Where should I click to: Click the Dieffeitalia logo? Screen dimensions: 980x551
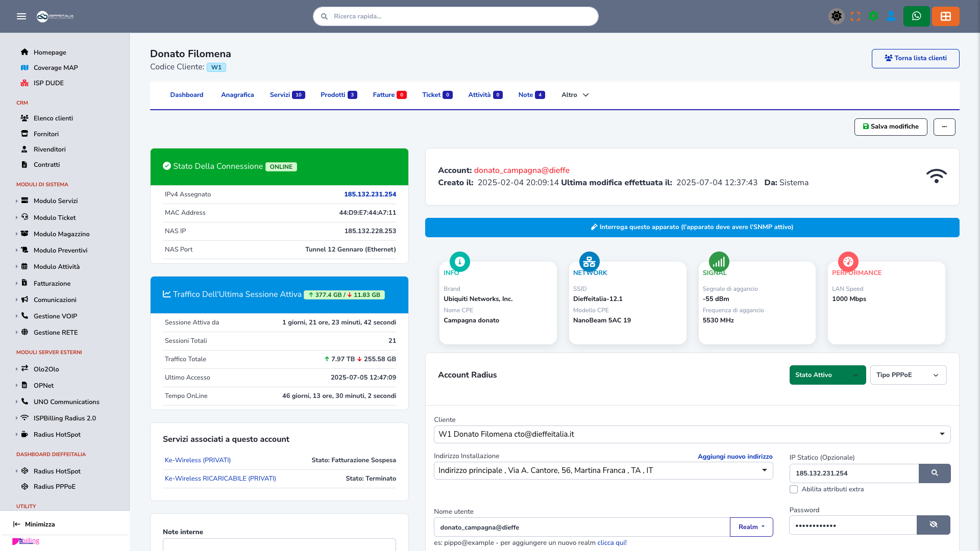point(55,16)
